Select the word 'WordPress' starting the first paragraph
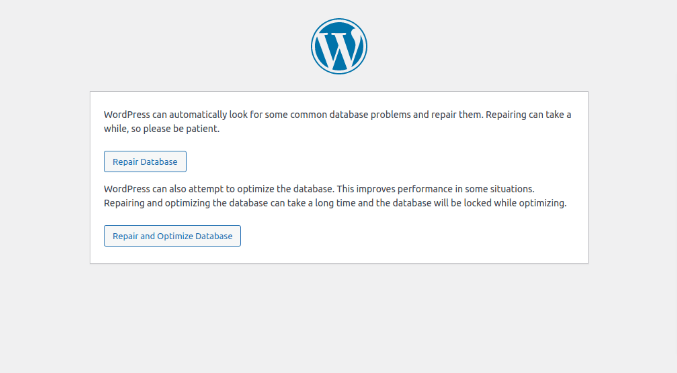The width and height of the screenshot is (677, 373). pyautogui.click(x=127, y=115)
